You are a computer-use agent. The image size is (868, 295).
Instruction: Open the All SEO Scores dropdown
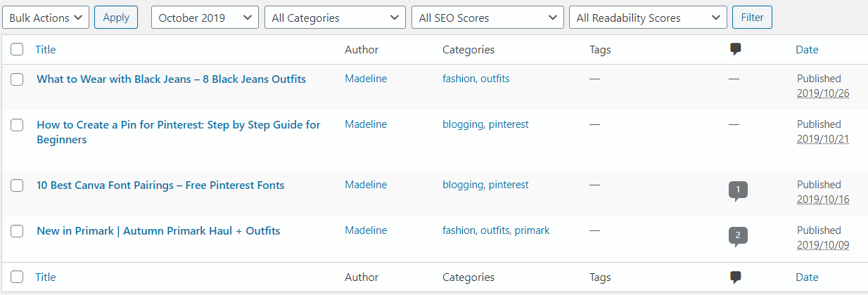pyautogui.click(x=487, y=18)
